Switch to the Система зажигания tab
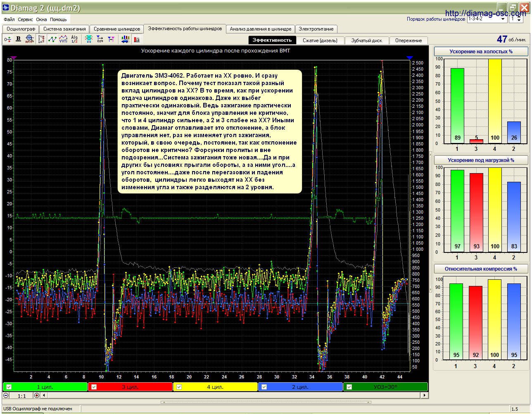This screenshot has width=532, height=414. (x=64, y=29)
